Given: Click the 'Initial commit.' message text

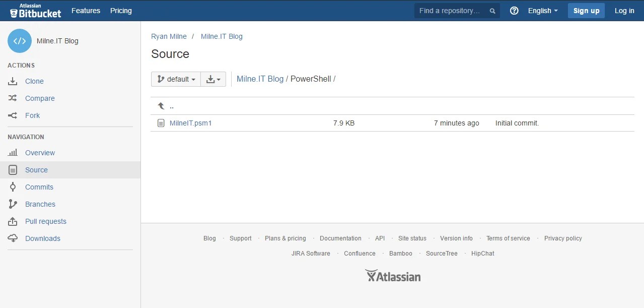Looking at the screenshot, I should coord(517,123).
